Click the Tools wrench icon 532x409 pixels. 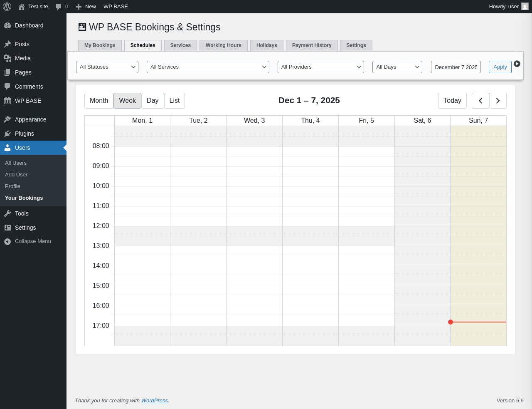7,213
